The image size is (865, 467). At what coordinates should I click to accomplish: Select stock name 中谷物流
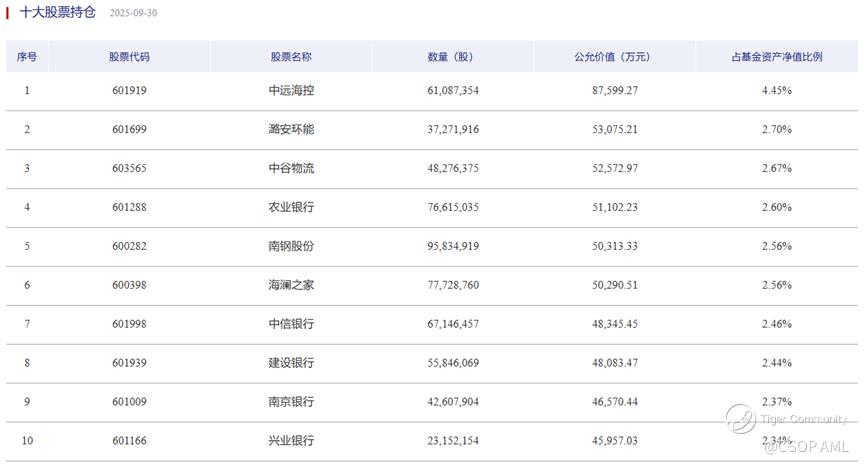pyautogui.click(x=291, y=168)
